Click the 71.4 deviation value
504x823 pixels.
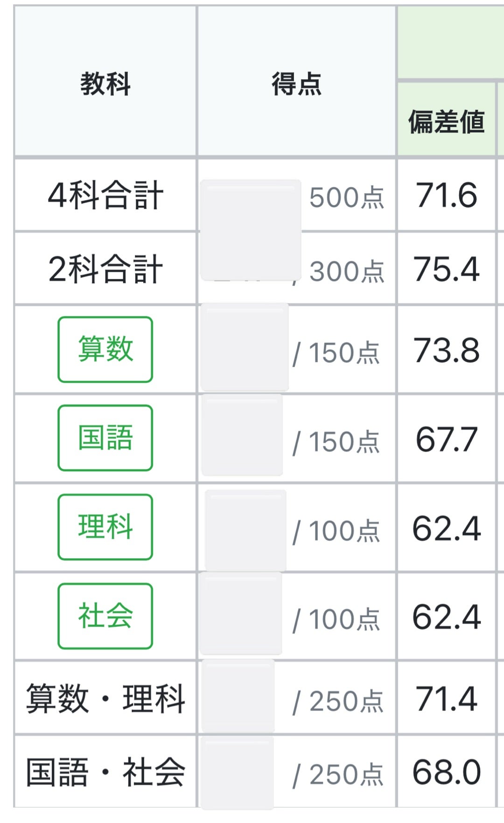pyautogui.click(x=446, y=699)
